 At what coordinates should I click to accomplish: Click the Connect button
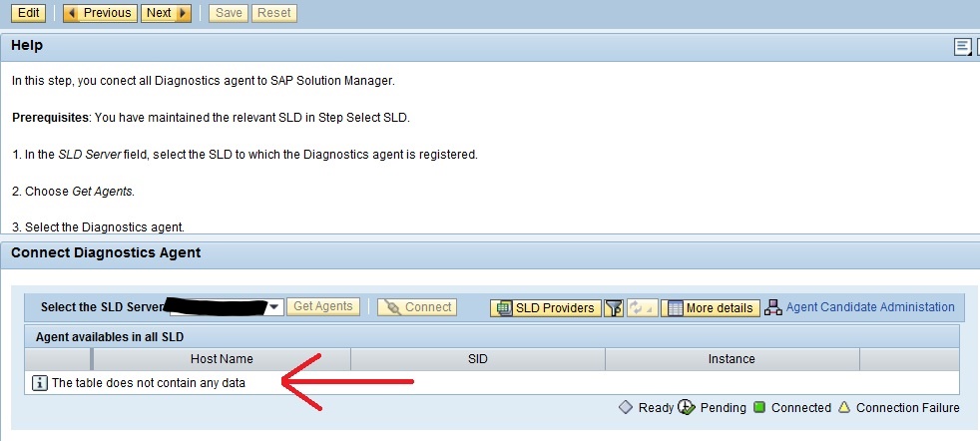pos(417,307)
